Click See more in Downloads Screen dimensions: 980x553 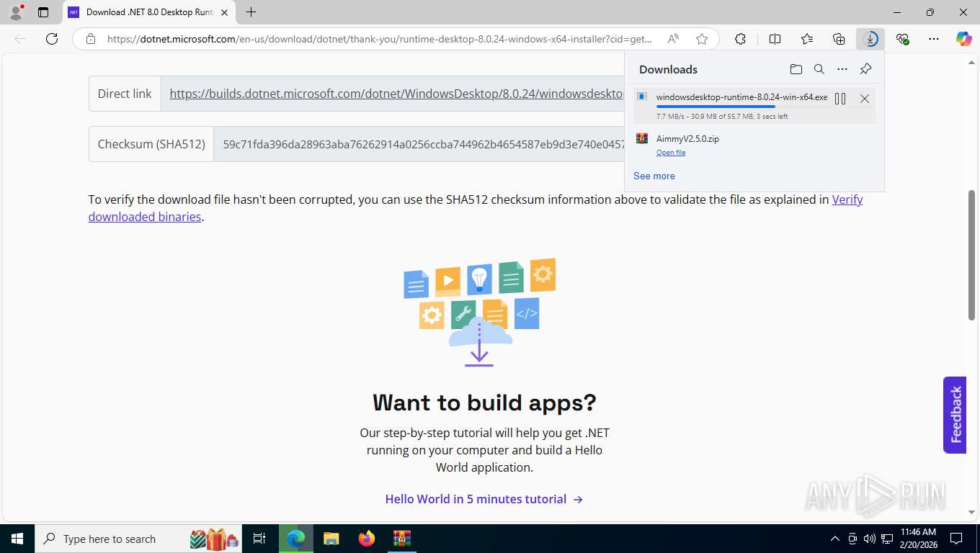pos(654,176)
